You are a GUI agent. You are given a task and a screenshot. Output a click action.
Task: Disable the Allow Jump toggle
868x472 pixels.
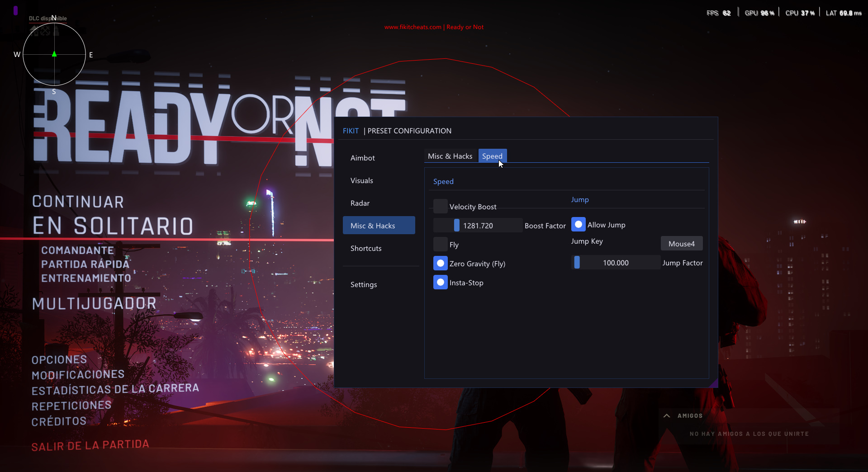578,224
